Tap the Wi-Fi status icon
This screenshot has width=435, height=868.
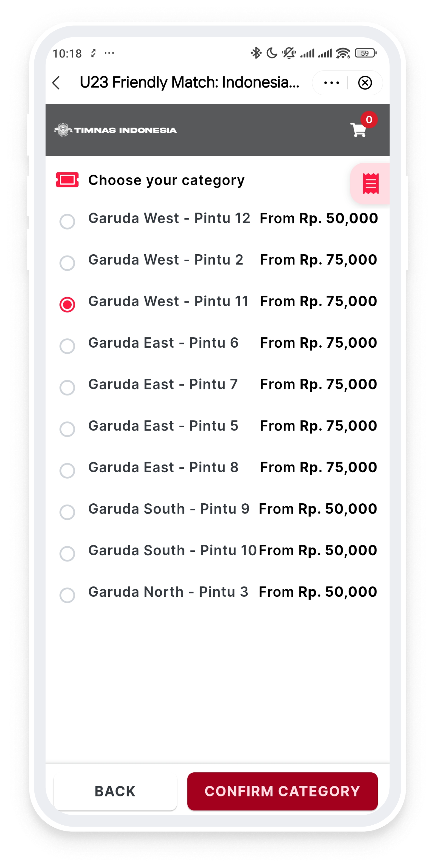pos(342,53)
